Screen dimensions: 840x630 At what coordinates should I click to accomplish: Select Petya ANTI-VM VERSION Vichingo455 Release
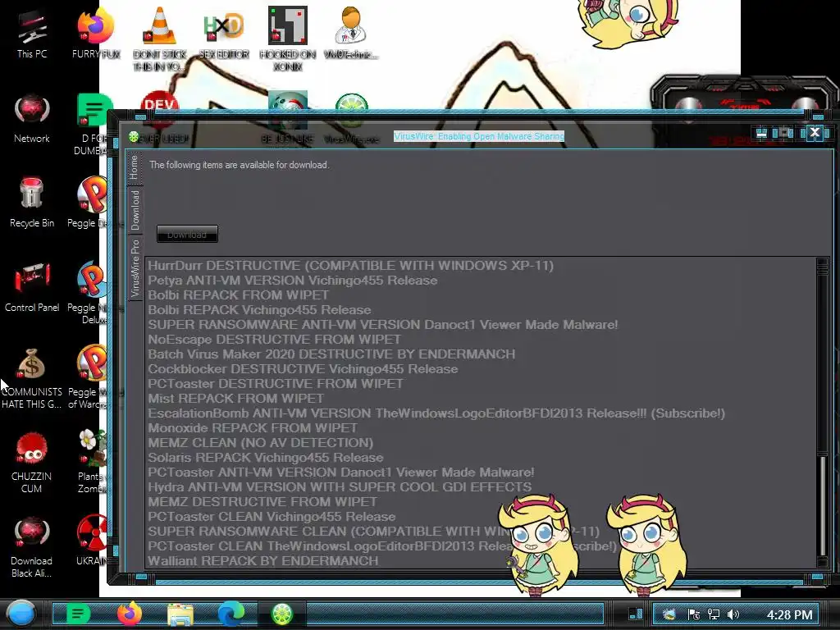coord(293,281)
